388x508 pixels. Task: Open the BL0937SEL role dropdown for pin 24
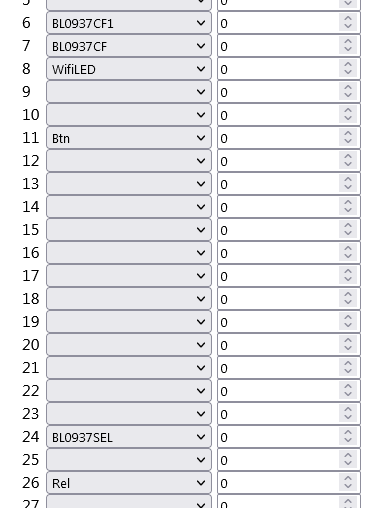point(129,437)
